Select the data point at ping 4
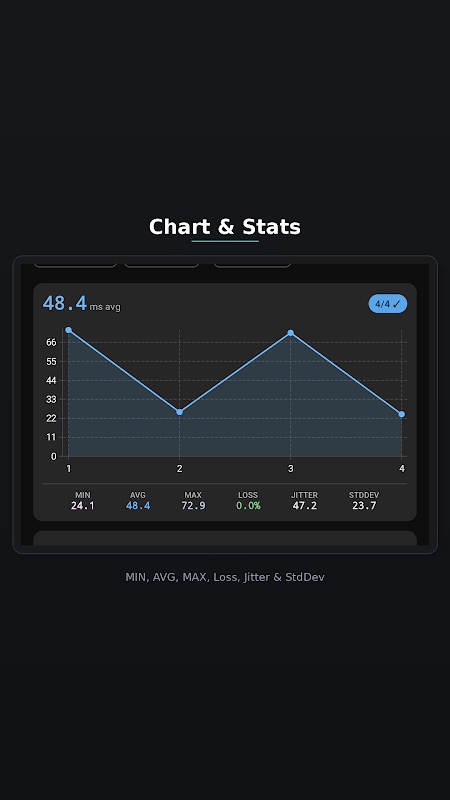 point(402,414)
